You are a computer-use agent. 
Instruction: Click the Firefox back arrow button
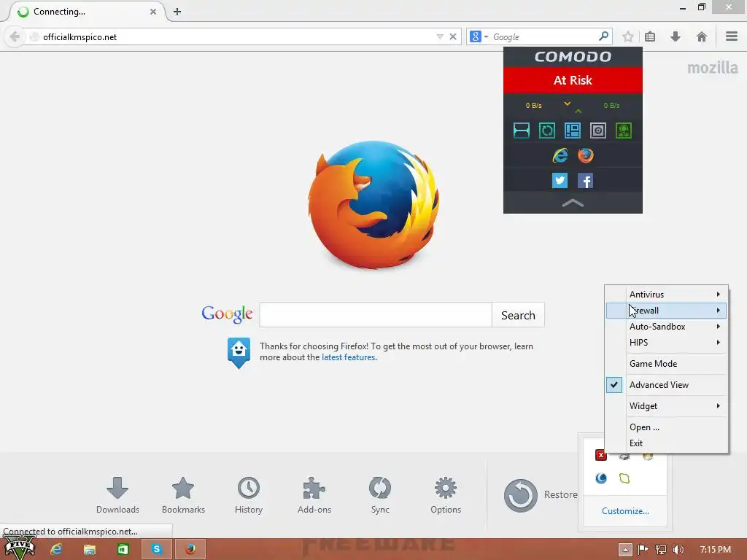(15, 36)
